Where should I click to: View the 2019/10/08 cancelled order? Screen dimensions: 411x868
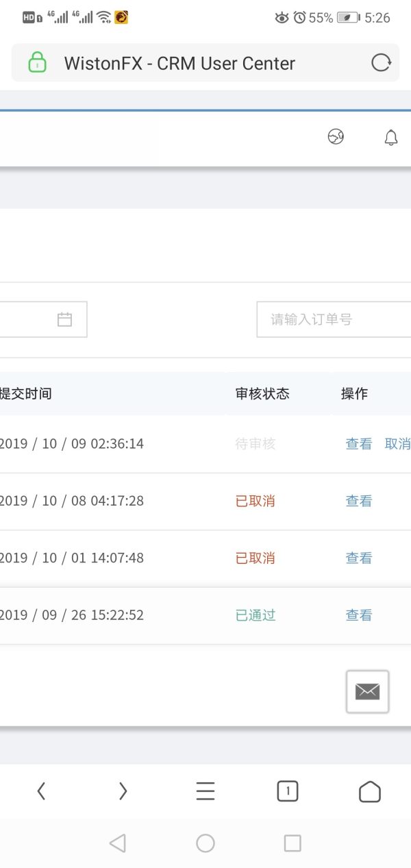click(359, 501)
